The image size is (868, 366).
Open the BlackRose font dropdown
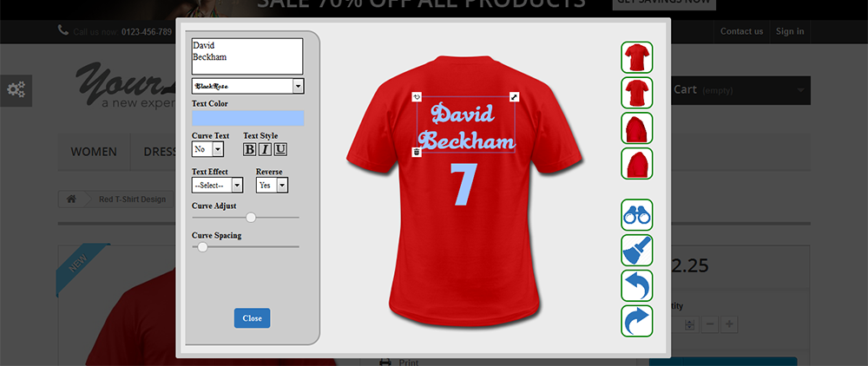[248, 86]
